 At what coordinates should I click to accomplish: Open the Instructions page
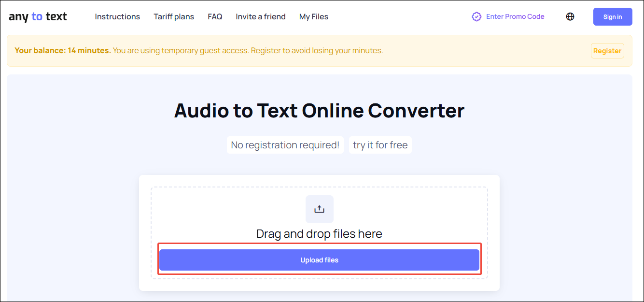coord(117,16)
